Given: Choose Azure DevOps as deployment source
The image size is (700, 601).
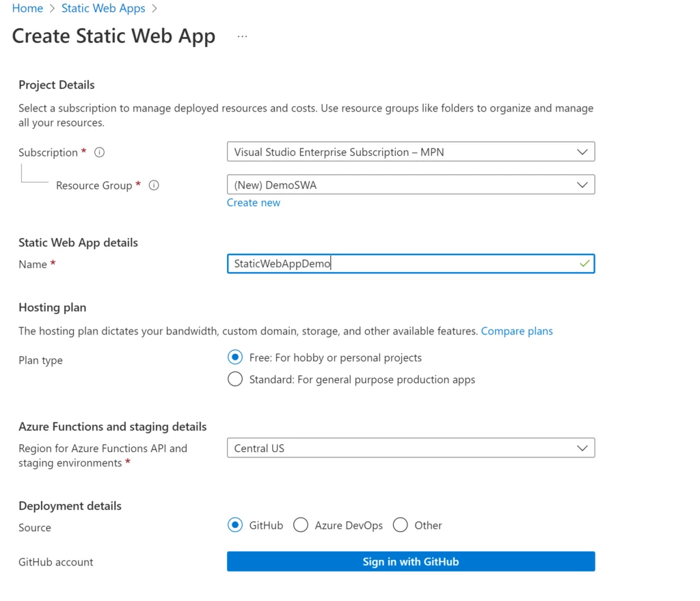Looking at the screenshot, I should 301,525.
